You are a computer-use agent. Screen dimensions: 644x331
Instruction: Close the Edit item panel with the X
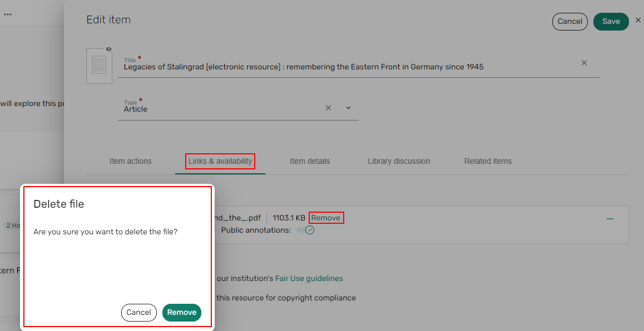[638, 21]
